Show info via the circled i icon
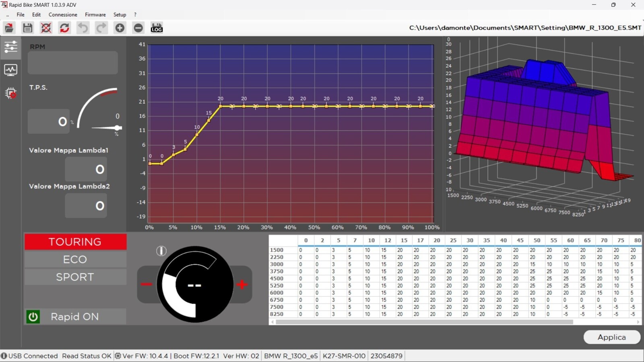Viewport: 644px width, 362px height. tap(161, 251)
